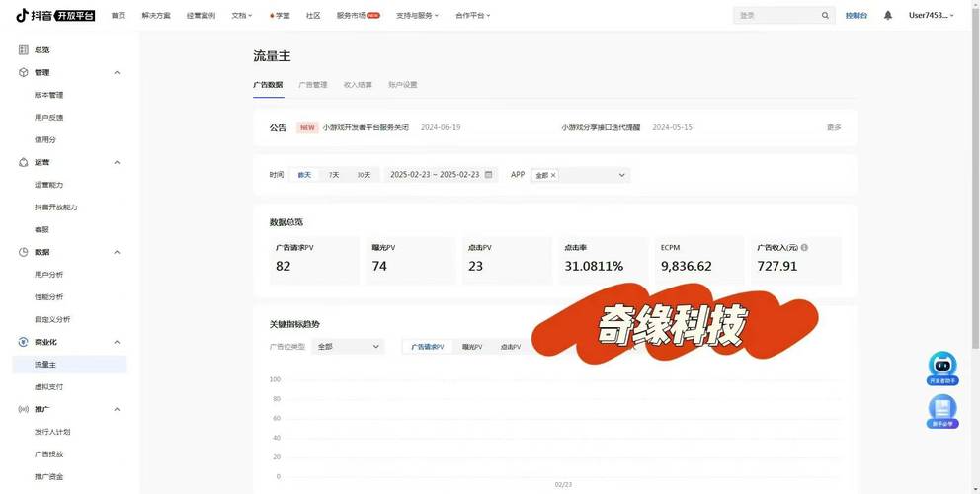Open 广告投放 in sidebar
Screen dimensions: 980x494
[48, 453]
